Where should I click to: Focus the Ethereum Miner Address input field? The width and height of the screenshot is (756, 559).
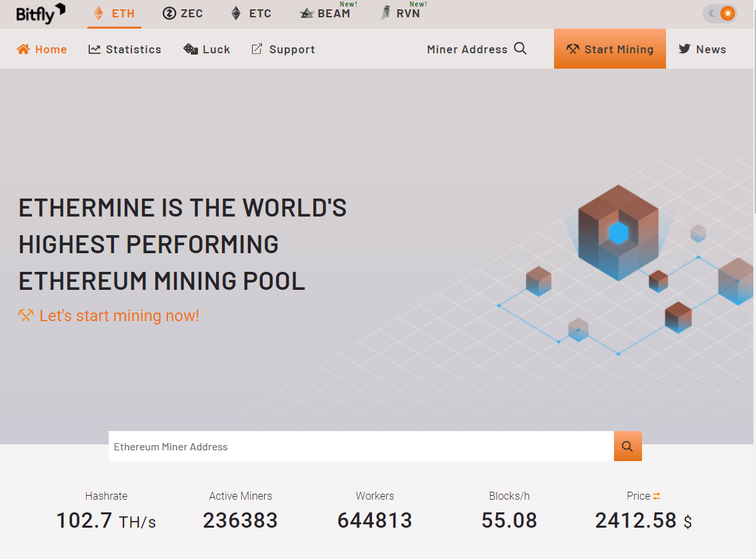[x=361, y=446]
